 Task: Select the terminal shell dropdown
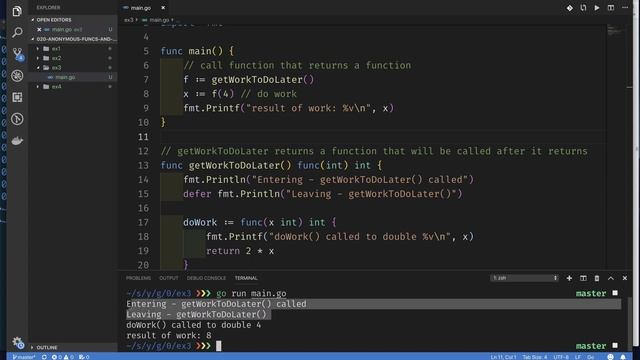[524, 278]
